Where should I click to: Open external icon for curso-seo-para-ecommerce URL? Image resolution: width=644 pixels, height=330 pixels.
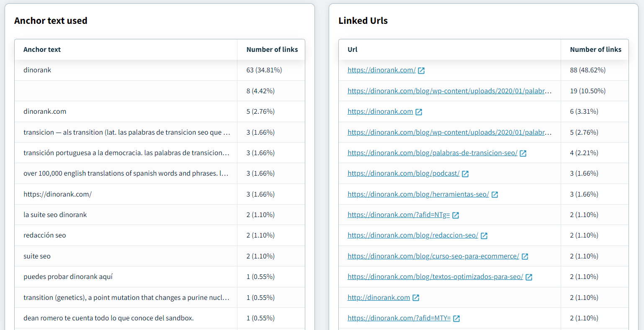[525, 256]
